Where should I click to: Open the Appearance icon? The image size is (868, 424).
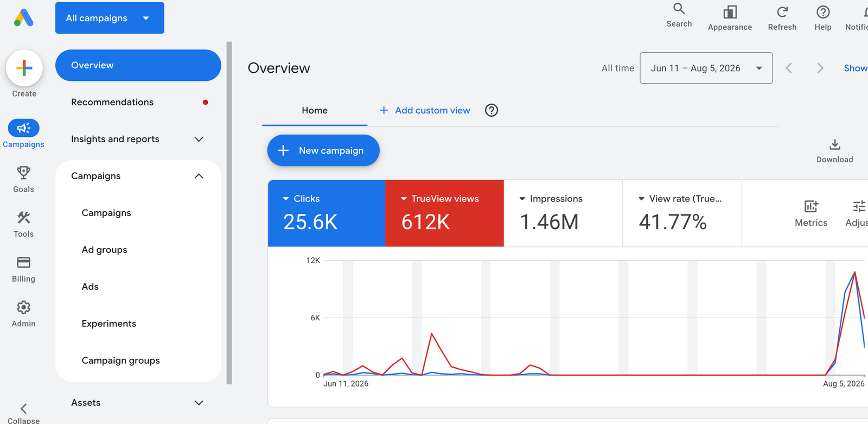tap(730, 12)
